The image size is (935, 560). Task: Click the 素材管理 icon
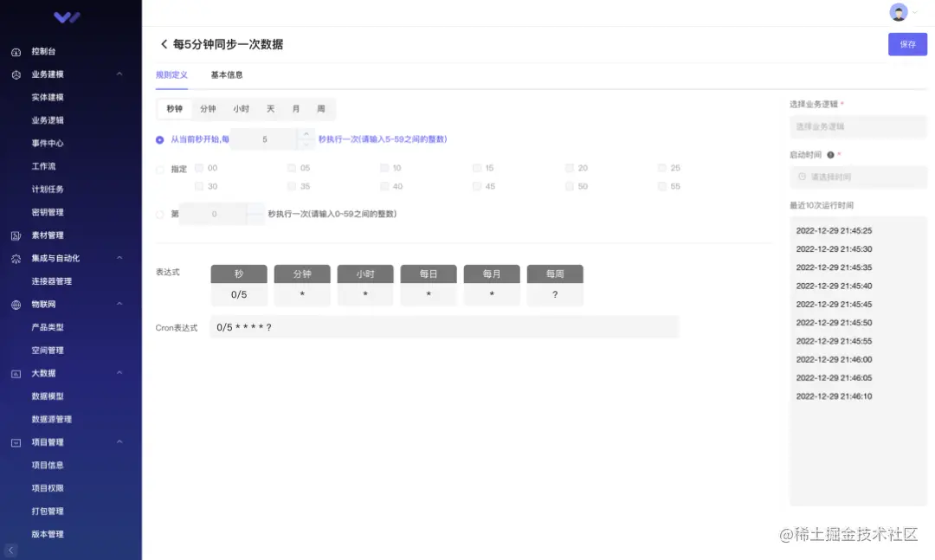pos(16,235)
